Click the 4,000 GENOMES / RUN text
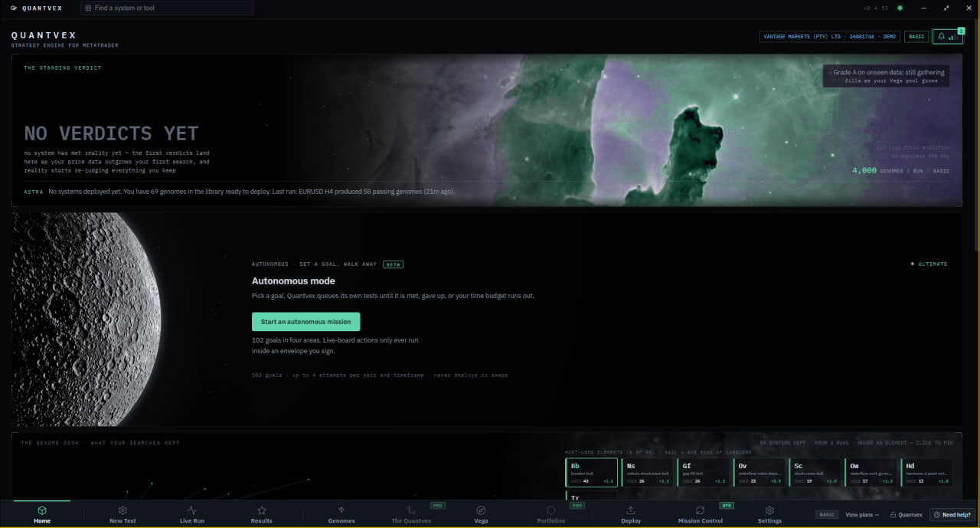 tap(900, 171)
